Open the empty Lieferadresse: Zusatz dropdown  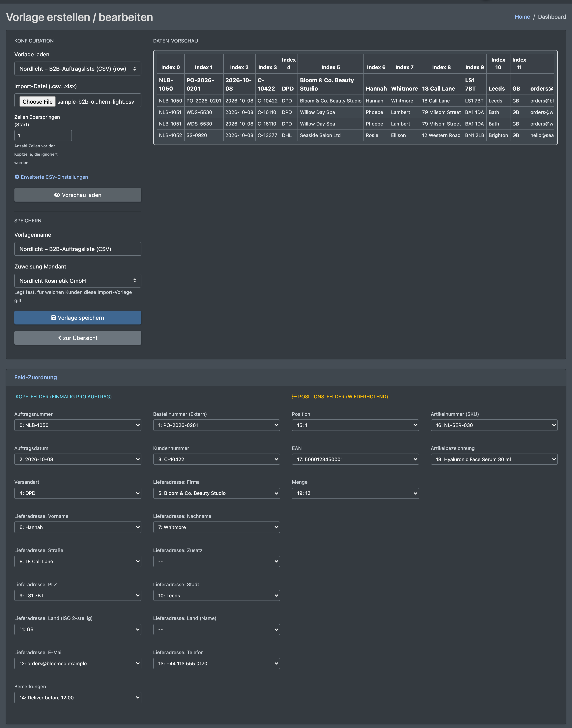[216, 562]
